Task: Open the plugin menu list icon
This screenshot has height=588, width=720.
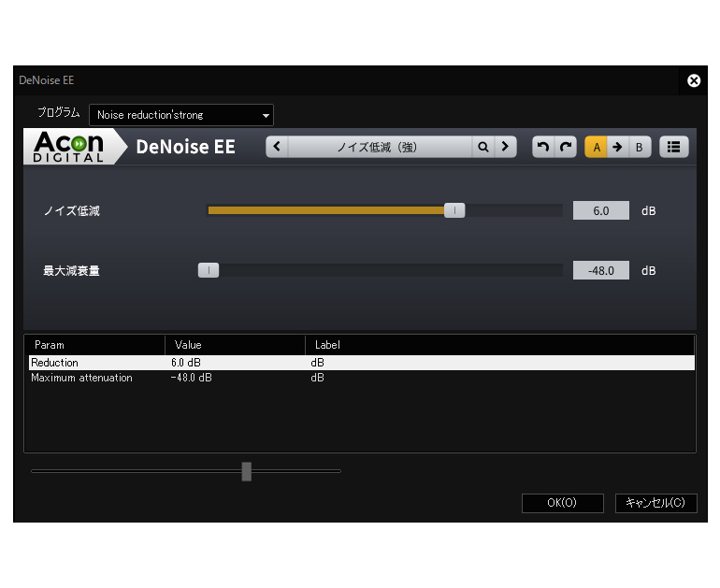Action: click(673, 147)
